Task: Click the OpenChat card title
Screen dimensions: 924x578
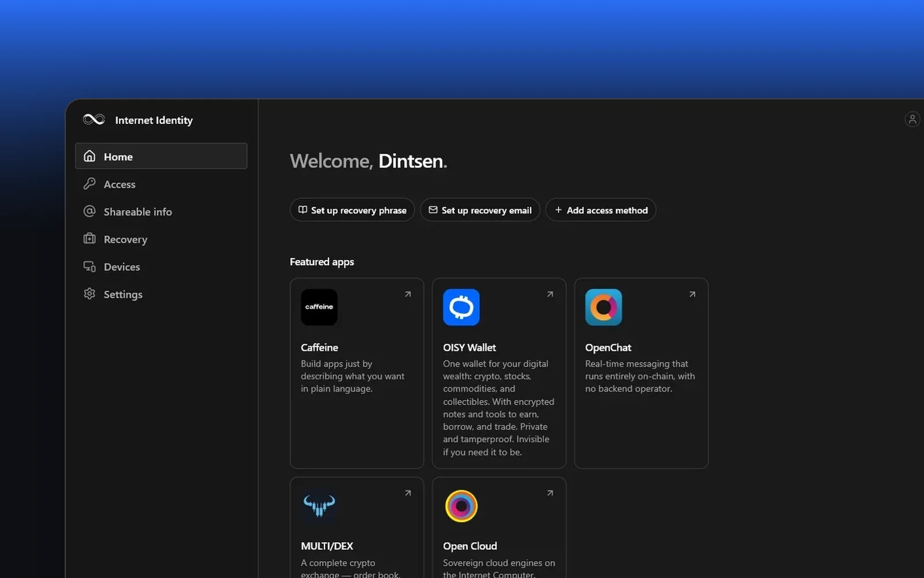Action: pos(608,347)
